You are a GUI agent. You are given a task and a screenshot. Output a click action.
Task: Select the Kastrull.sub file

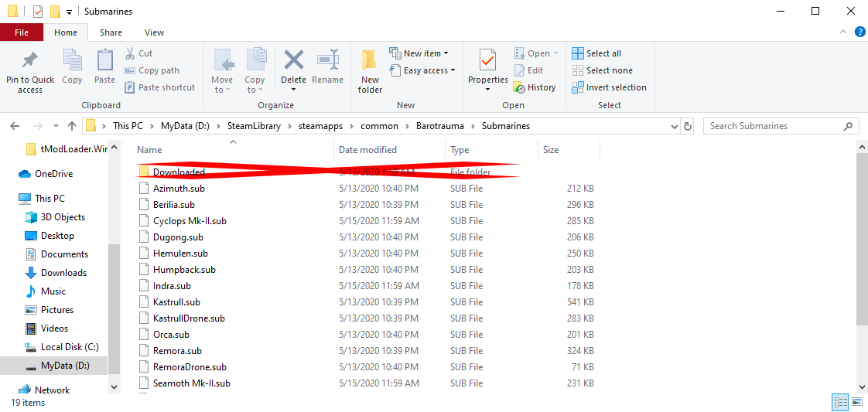coord(176,302)
